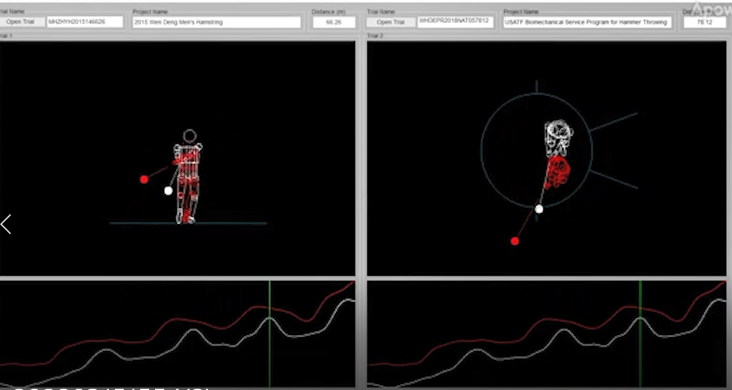Click the white hammer ball in Trial 2 view
This screenshot has width=732, height=390.
539,209
